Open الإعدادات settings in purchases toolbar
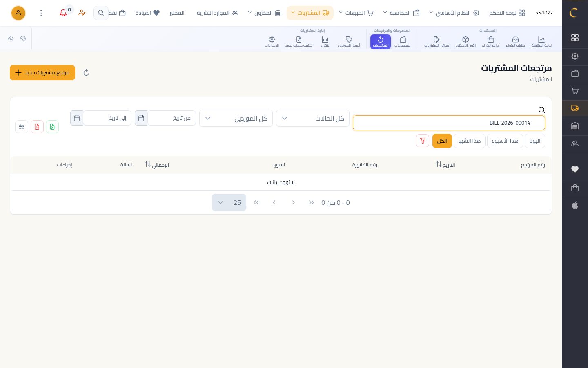This screenshot has width=588, height=368. pos(272,42)
